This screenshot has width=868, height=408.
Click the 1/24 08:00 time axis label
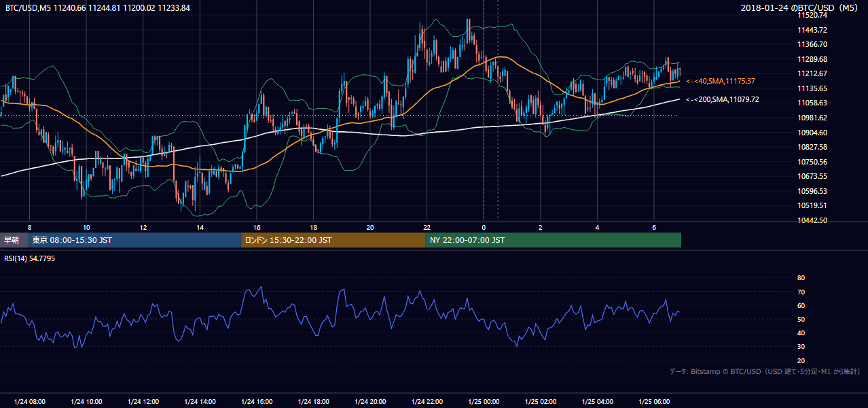point(29,401)
